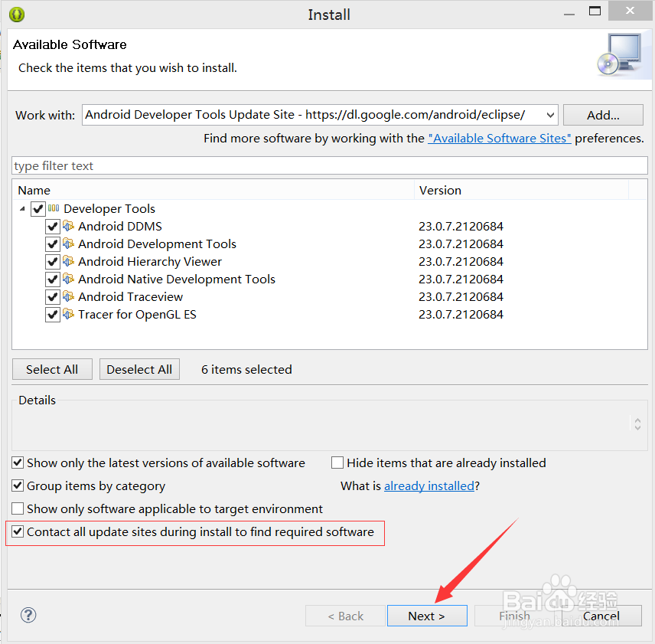Click the Add... button
The image size is (655, 644).
(x=603, y=115)
